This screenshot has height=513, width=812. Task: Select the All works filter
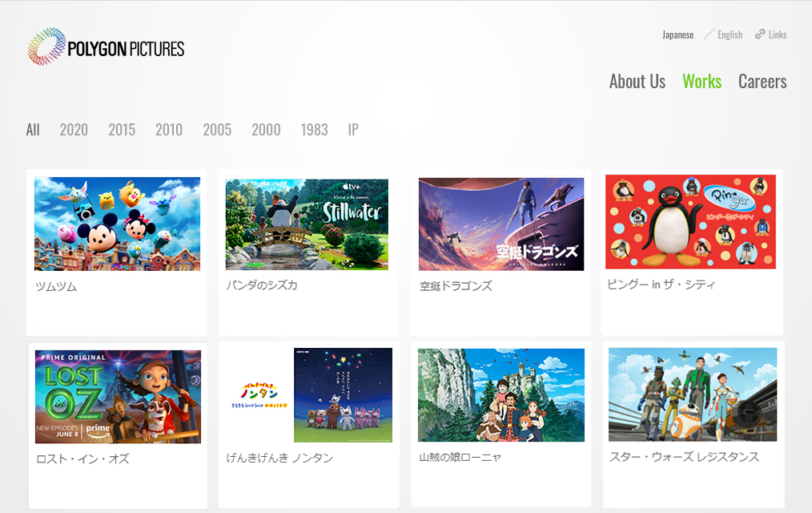point(33,130)
